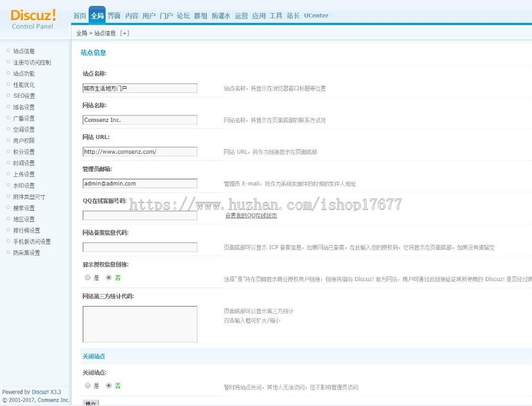Open 上传设置 in the sidebar
Viewport: 532px width, 406px height.
tap(24, 174)
